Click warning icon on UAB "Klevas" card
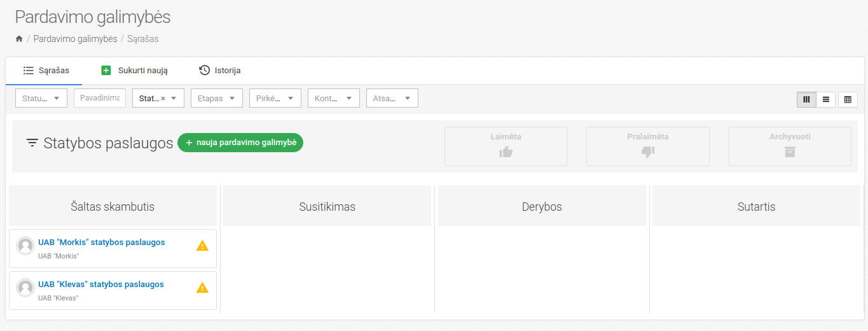This screenshot has width=868, height=331. pos(202,288)
